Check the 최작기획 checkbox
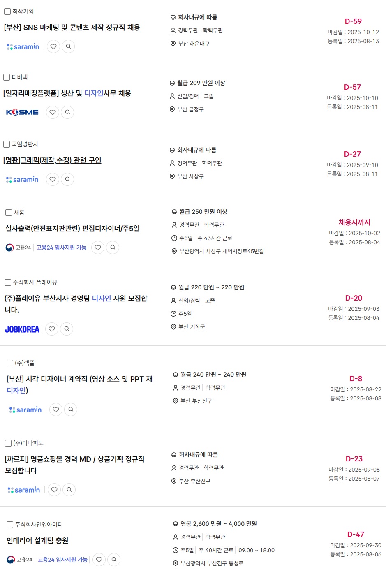Screen dimensions: 386x588 pos(7,12)
